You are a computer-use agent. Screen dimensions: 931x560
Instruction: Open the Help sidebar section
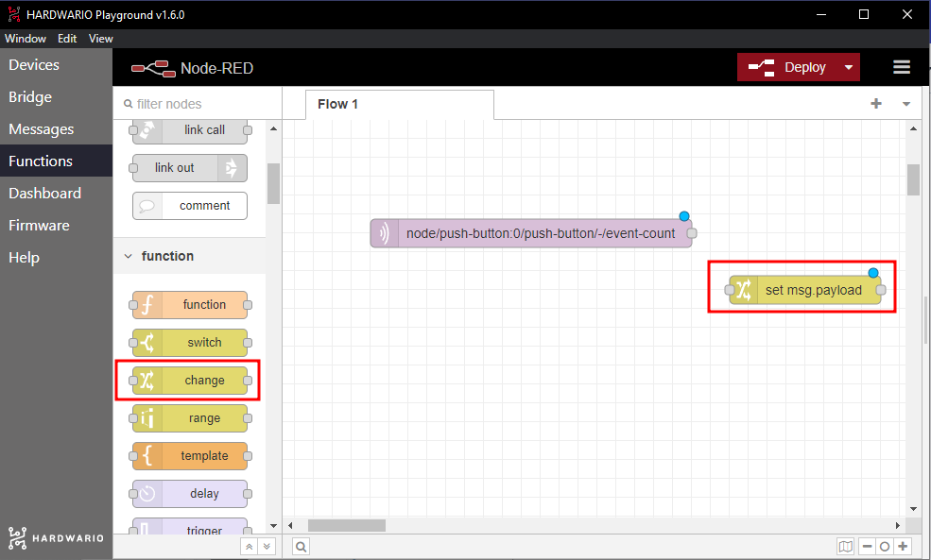click(x=56, y=258)
